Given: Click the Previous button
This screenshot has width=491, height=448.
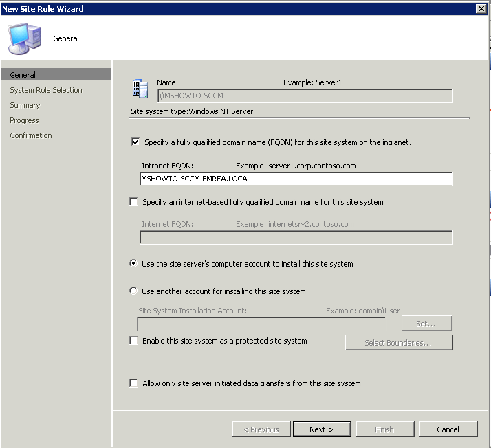Looking at the screenshot, I should click(x=261, y=429).
